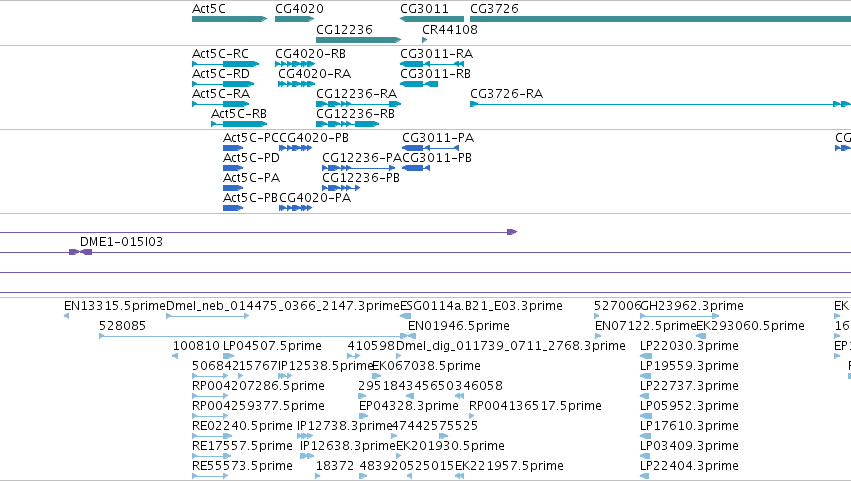Viewport: 851px width, 481px height.
Task: Select the CG4020 gene bar
Action: [295, 19]
